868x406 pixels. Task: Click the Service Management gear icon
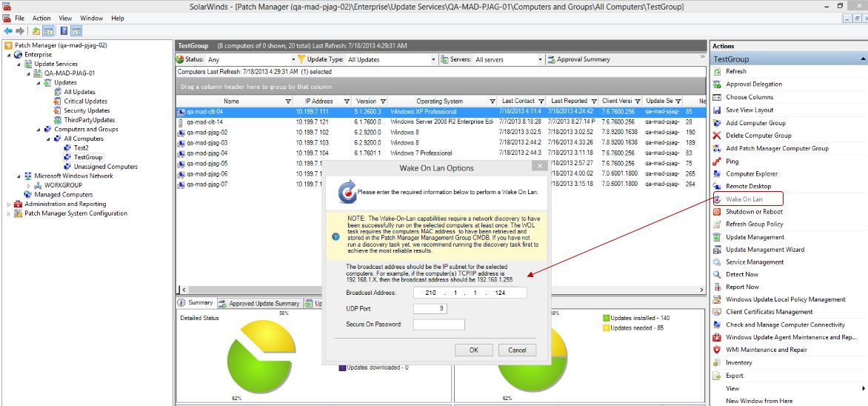[717, 262]
